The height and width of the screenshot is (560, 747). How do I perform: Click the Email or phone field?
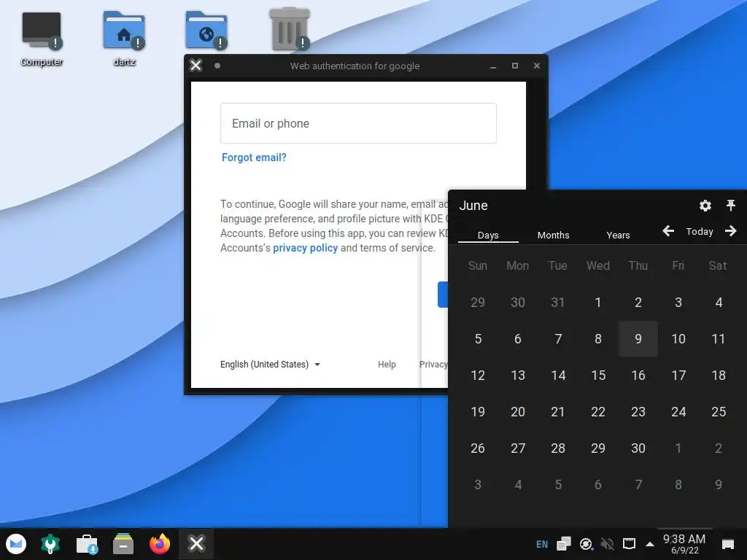point(358,123)
